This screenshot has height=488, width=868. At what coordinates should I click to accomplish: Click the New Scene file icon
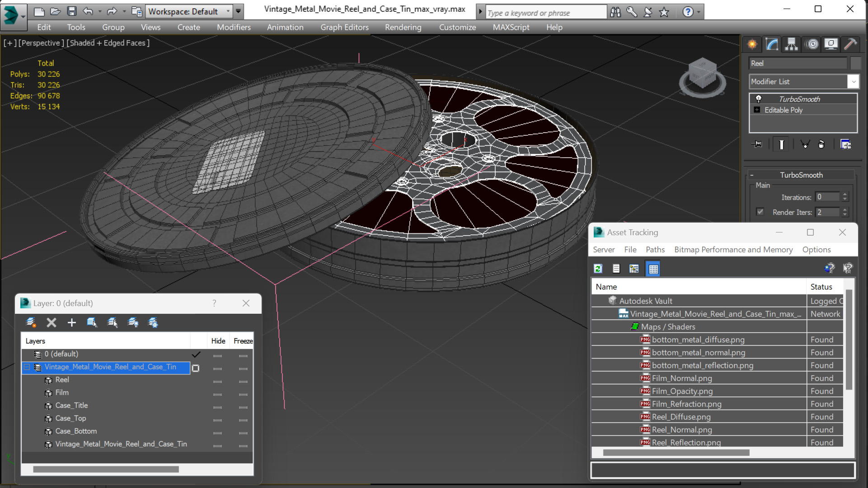point(39,11)
